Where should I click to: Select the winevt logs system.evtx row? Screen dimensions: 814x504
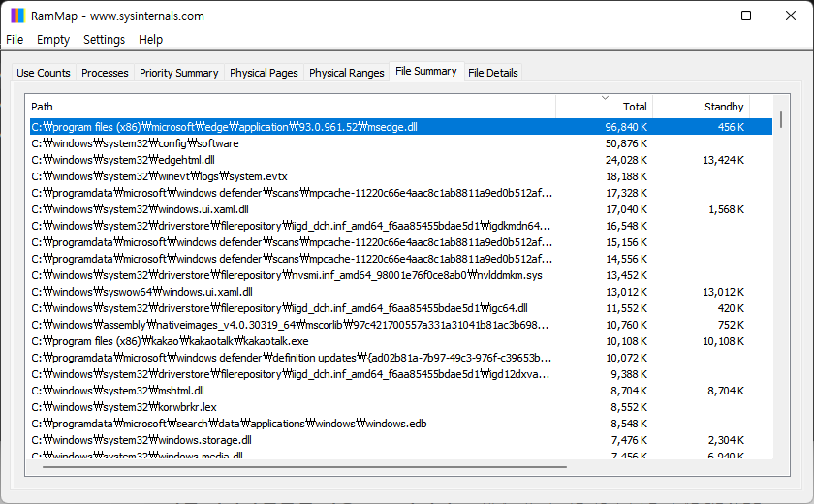(x=401, y=176)
